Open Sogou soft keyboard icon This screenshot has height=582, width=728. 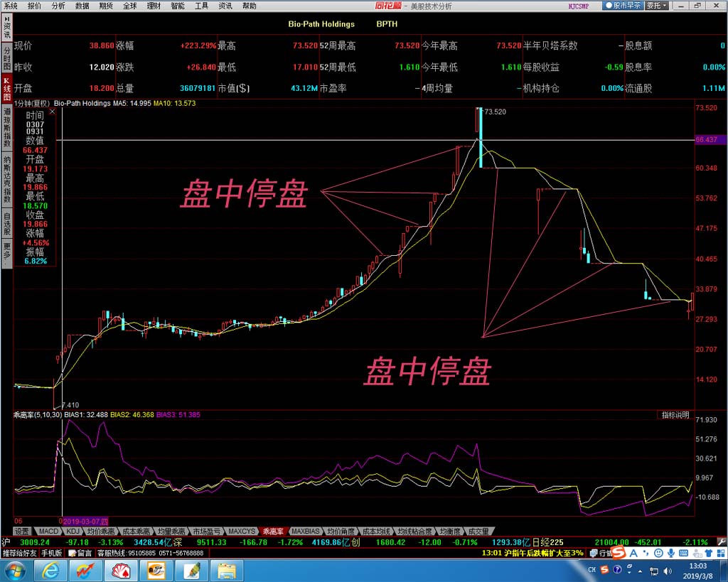pyautogui.click(x=683, y=553)
